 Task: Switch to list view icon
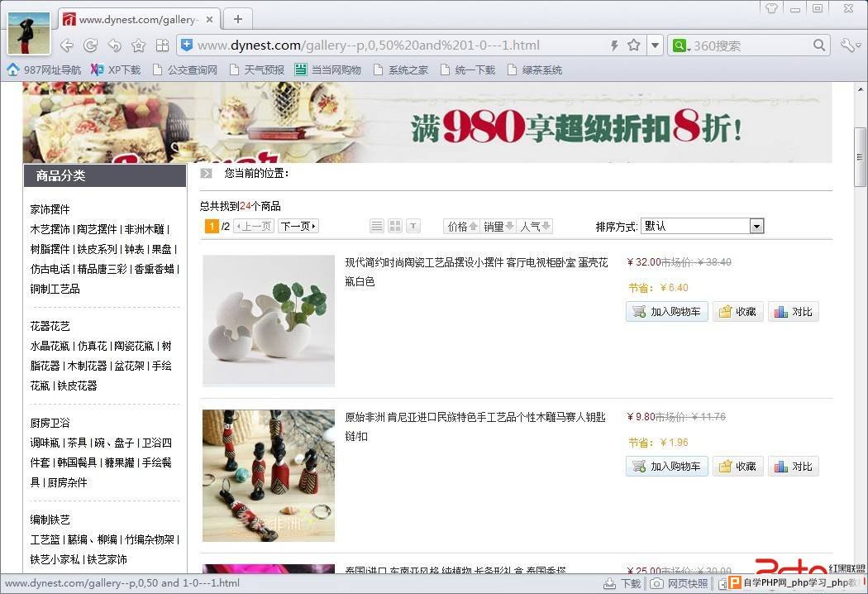tap(377, 226)
